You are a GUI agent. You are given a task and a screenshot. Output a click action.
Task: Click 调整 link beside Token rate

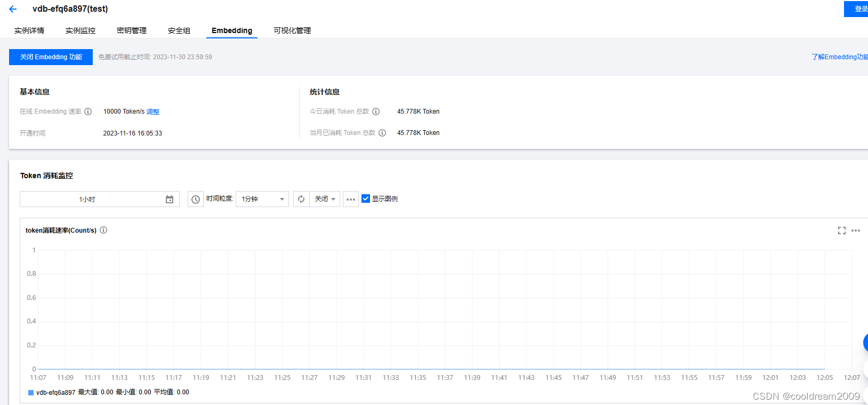[153, 112]
